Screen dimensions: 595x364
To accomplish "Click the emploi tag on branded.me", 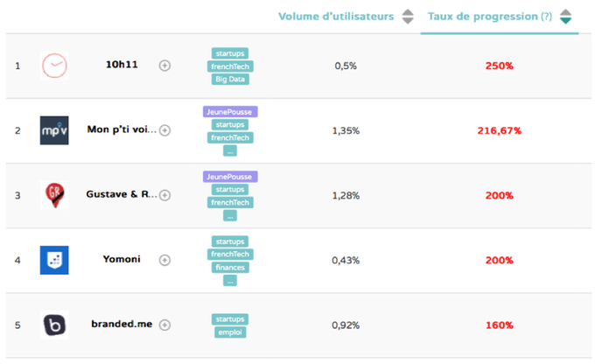I will point(230,332).
